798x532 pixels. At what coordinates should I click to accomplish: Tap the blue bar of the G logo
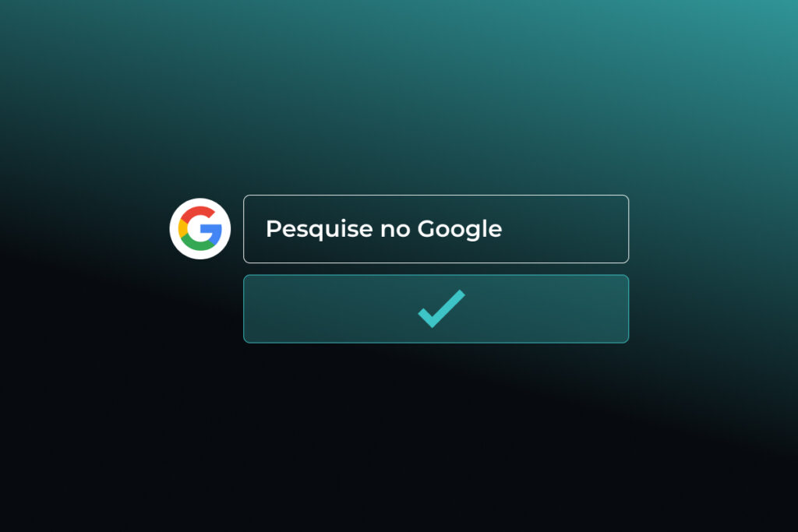pos(211,230)
